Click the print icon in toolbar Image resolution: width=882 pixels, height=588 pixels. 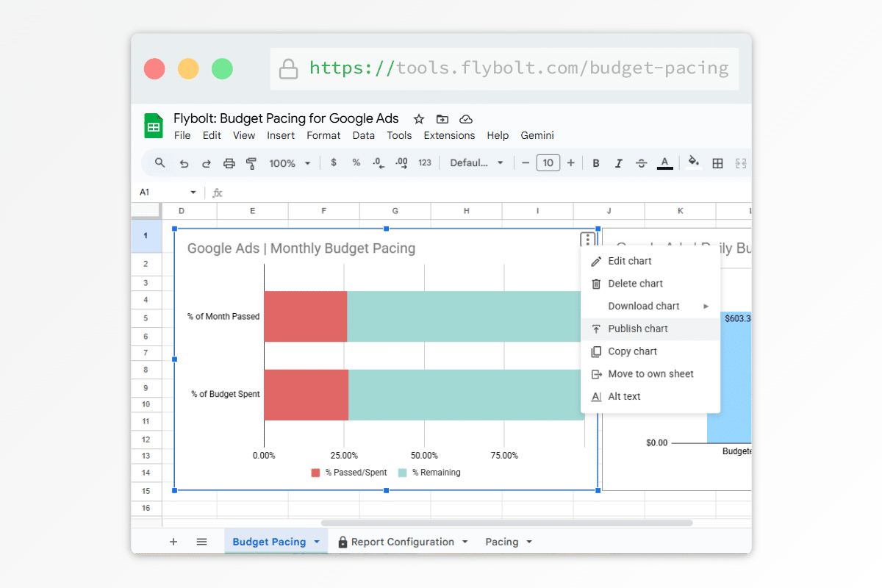coord(229,163)
